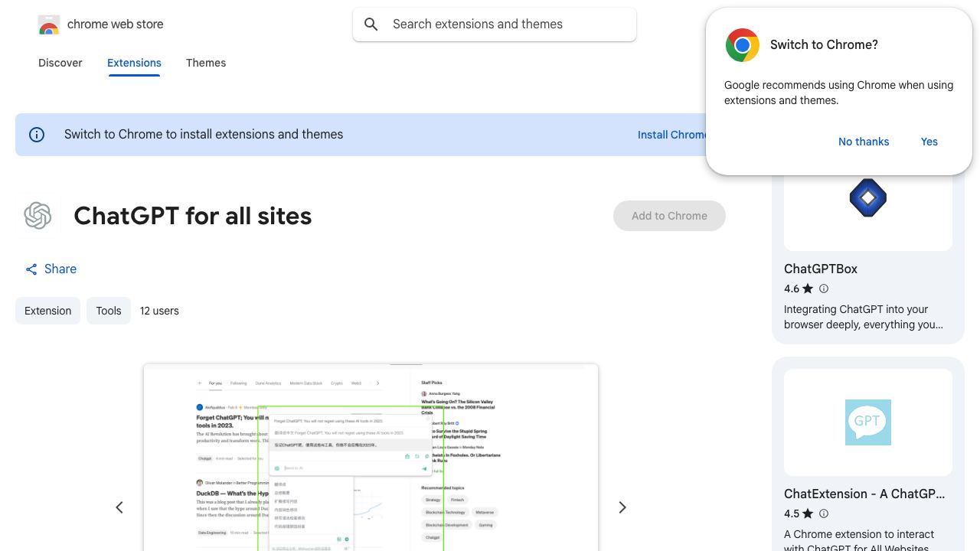Image resolution: width=980 pixels, height=551 pixels.
Task: Click the ChatGPTBox description text
Action: pos(864,317)
